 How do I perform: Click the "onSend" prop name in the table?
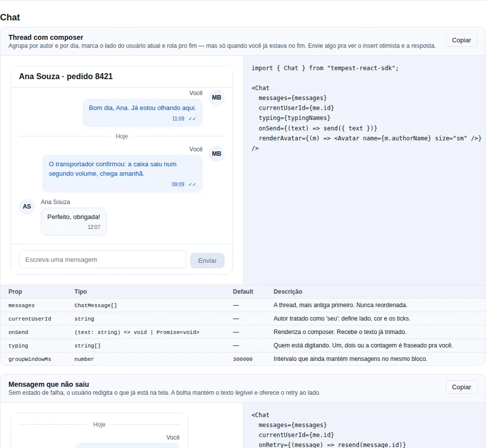[x=18, y=332]
